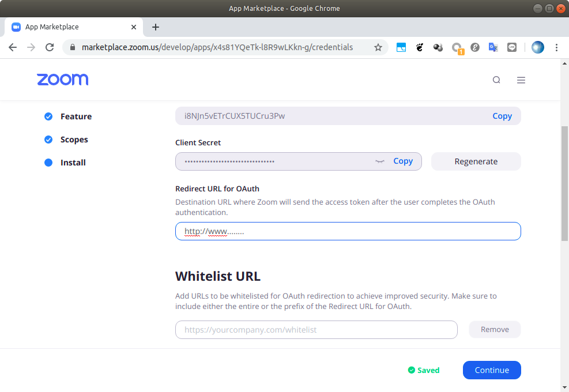Click the Continue button
This screenshot has width=569, height=392.
pos(492,370)
